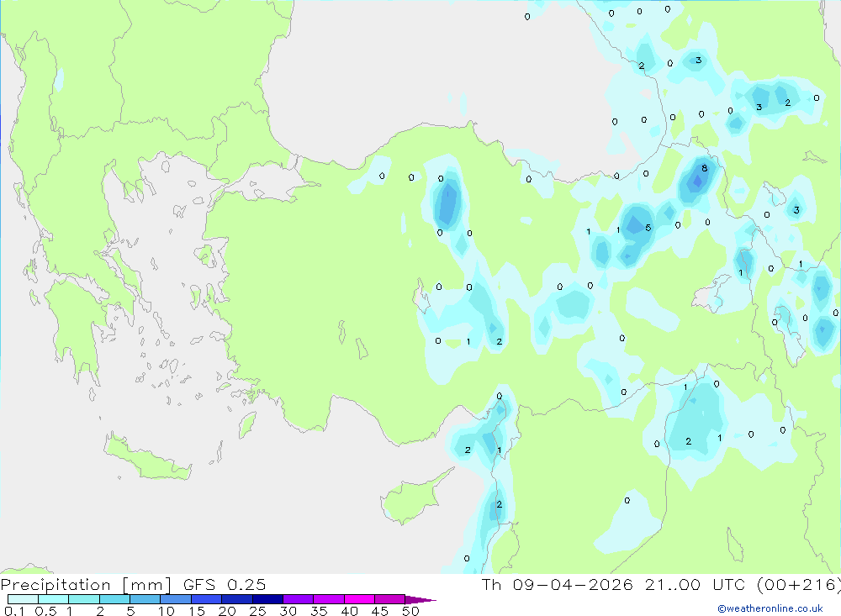Screen dimensions: 841x616
Task: Select the 40–45 mm magenta legend swatch
Action: [x=359, y=599]
